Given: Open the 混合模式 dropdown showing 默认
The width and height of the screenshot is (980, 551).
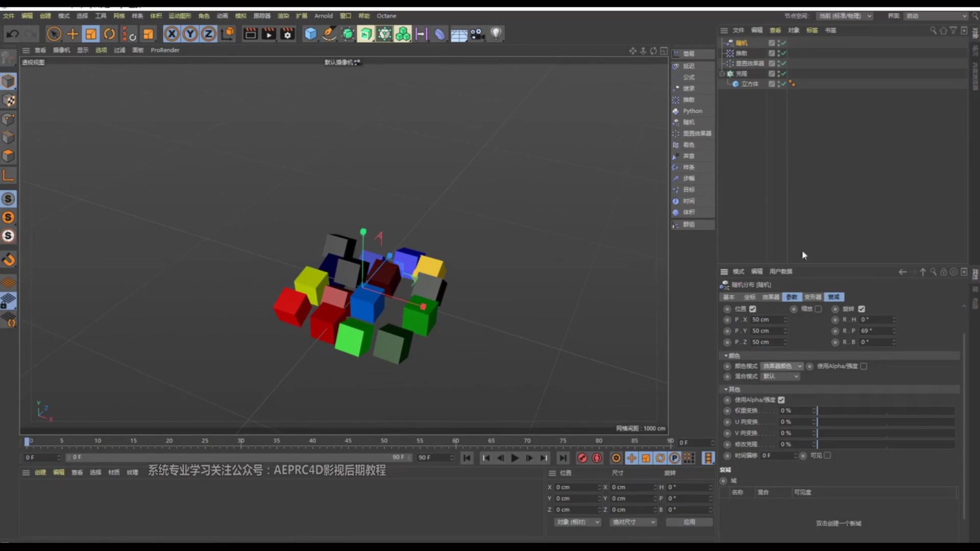Looking at the screenshot, I should click(x=780, y=376).
